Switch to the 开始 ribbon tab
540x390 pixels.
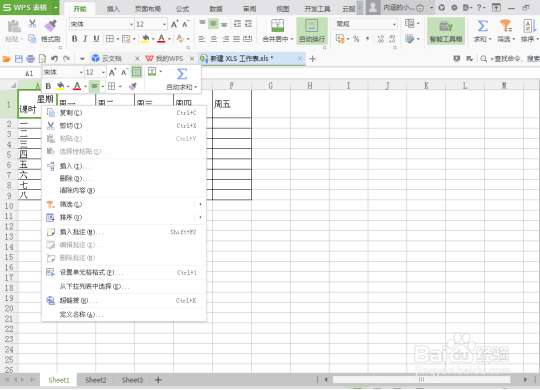pyautogui.click(x=80, y=9)
